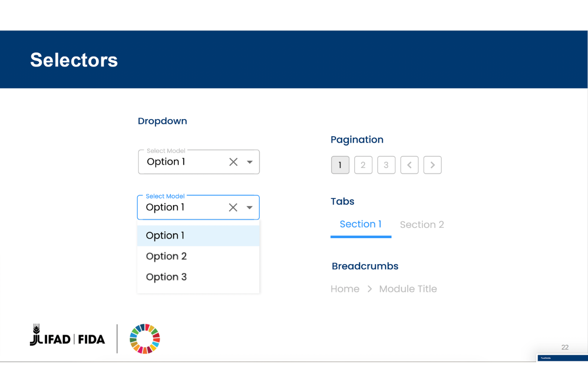The image size is (588, 392).
Task: Clear the focused Select Model dropdown selection
Action: click(233, 208)
